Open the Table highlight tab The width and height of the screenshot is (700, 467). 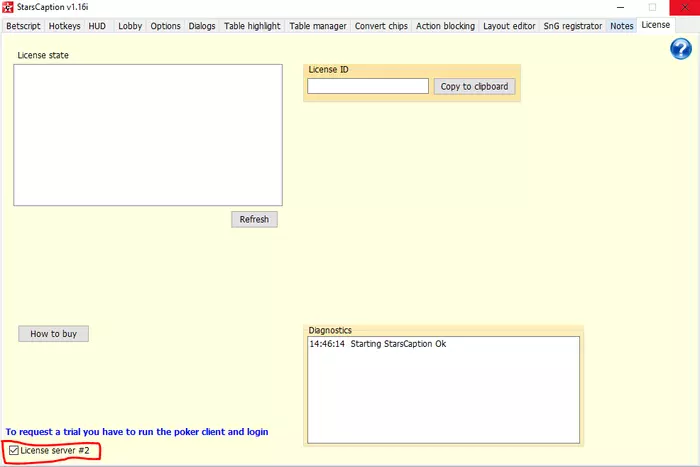[252, 26]
